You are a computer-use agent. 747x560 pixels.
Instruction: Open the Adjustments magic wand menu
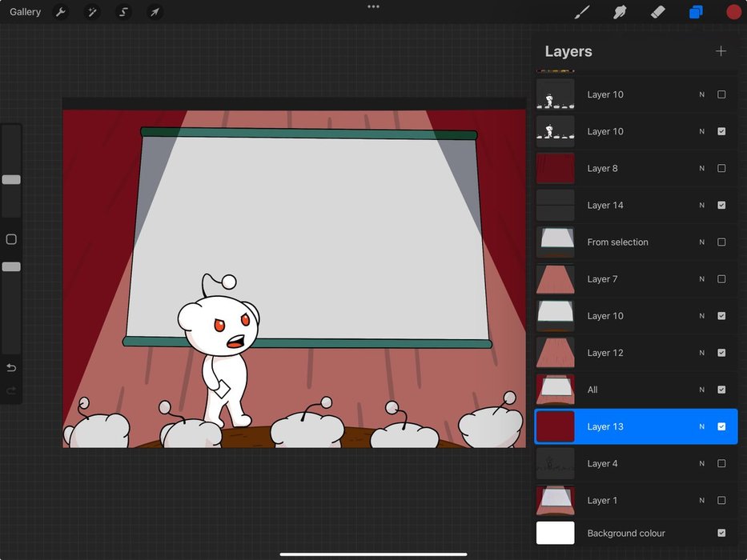click(x=92, y=12)
